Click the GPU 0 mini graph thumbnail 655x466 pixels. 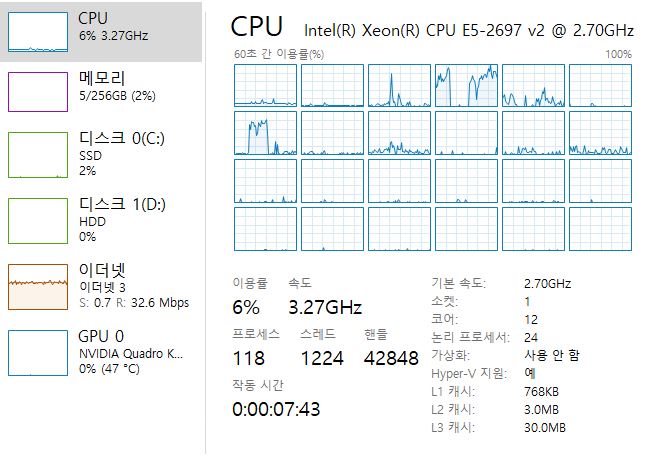[38, 353]
